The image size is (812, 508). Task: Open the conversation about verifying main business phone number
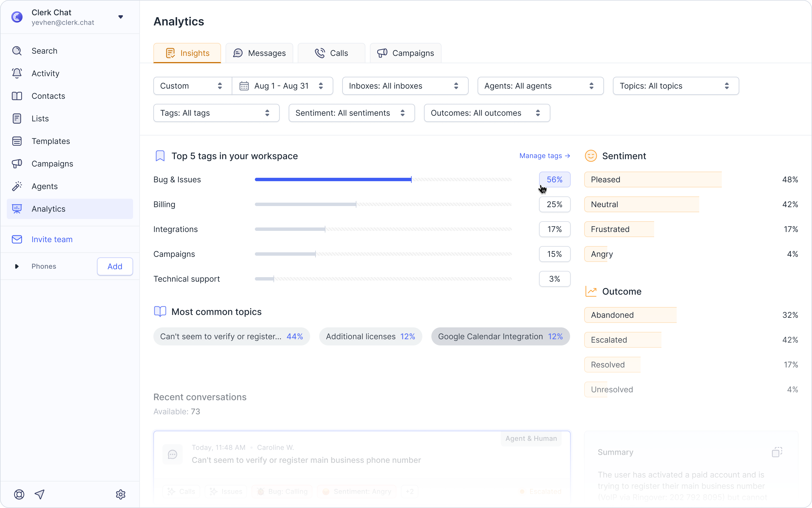pos(306,460)
